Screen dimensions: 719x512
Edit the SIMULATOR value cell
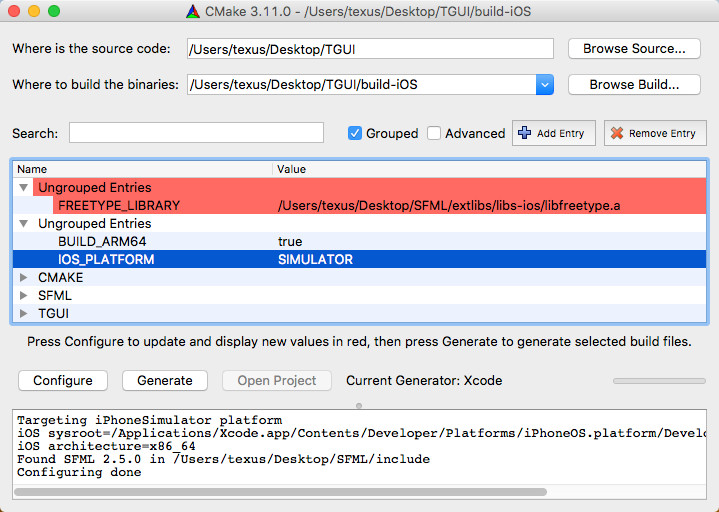[315, 259]
